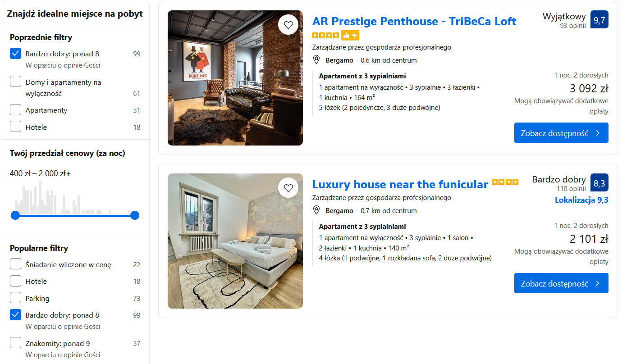Click the 8,3 review score badge

(x=599, y=182)
